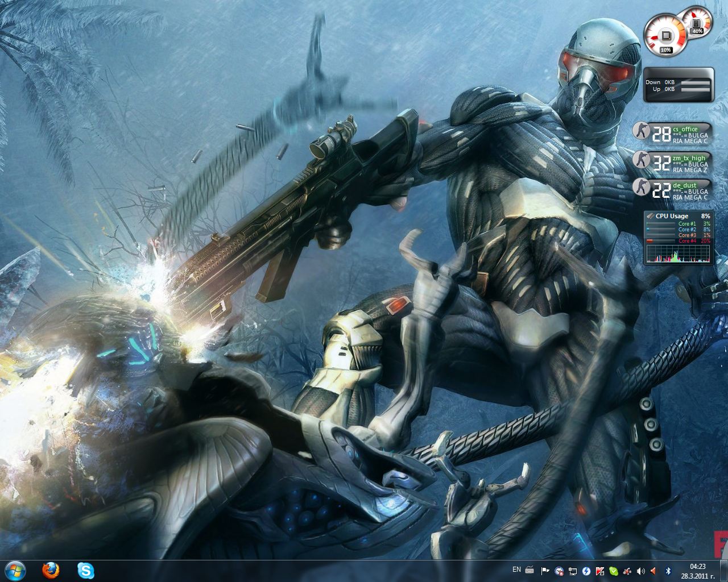Open the Bluetooth tray icon
This screenshot has height=582, width=728.
coord(668,571)
